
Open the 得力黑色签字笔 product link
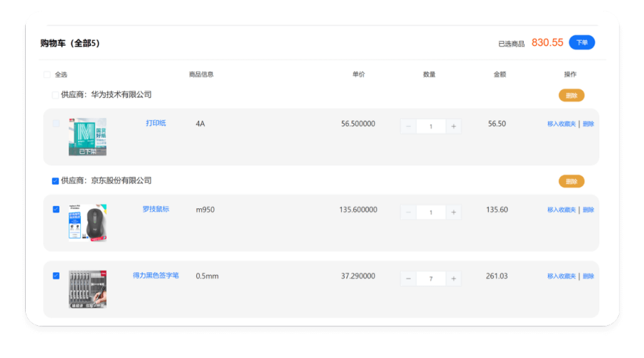click(156, 276)
